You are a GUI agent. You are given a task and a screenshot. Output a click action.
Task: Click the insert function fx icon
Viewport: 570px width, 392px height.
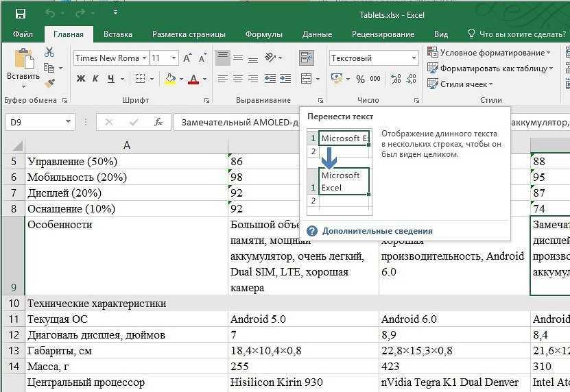[158, 122]
